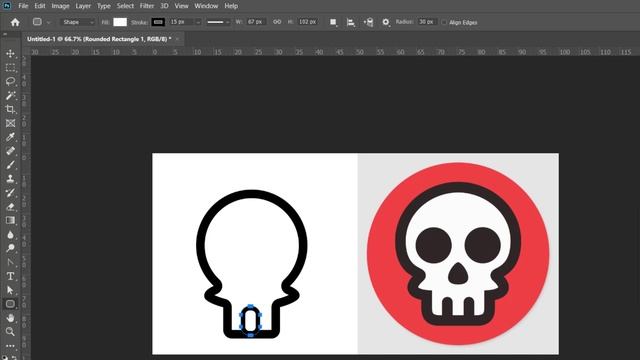The height and width of the screenshot is (360, 640).
Task: Open the 3D menu
Action: pyautogui.click(x=164, y=6)
